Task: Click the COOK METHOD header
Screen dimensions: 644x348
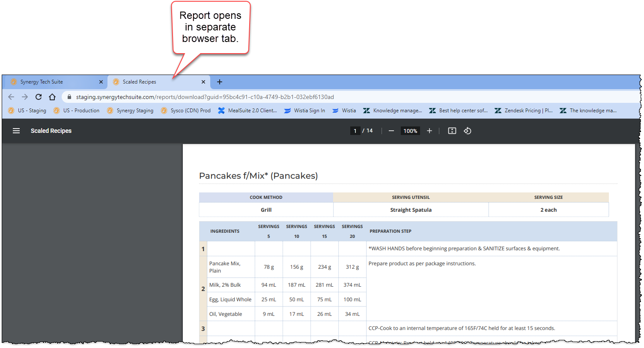Action: [266, 198]
